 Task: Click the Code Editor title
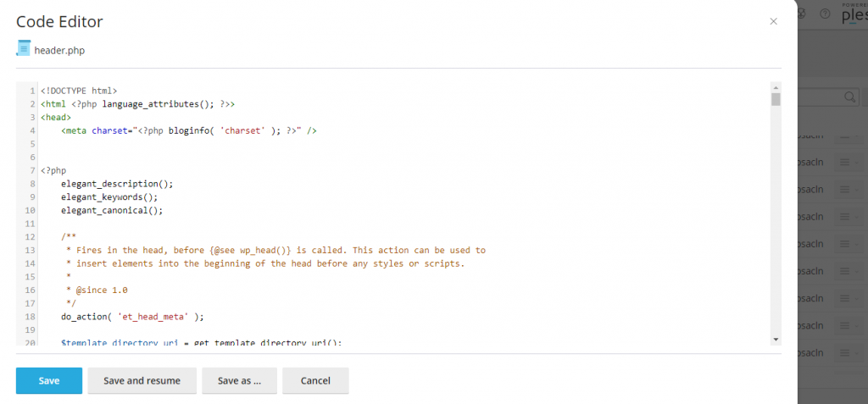click(x=59, y=21)
